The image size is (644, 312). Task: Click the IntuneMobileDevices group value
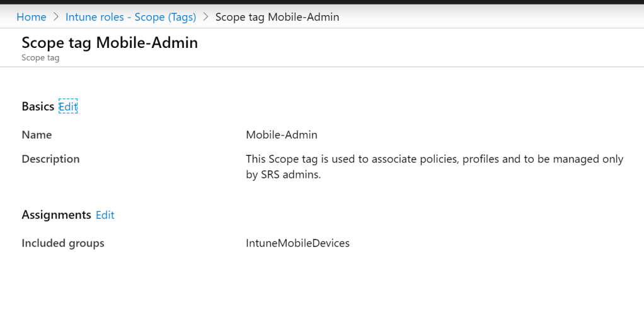pos(297,243)
